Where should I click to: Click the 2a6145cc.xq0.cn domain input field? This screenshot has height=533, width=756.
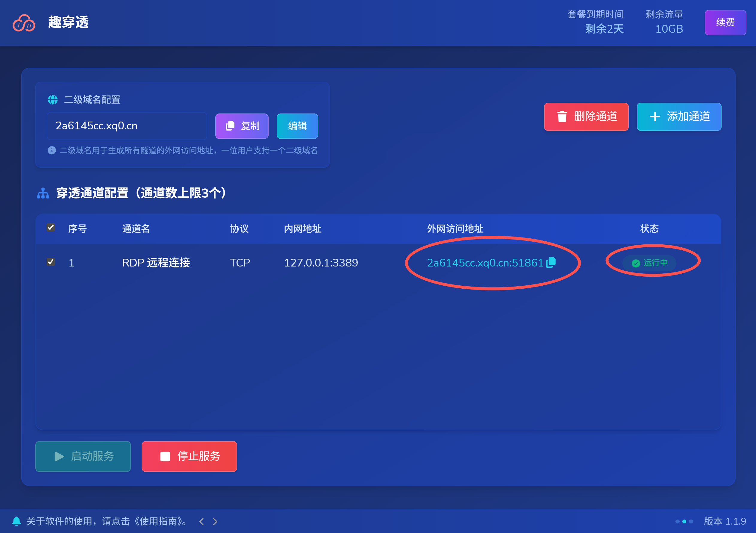pos(127,126)
